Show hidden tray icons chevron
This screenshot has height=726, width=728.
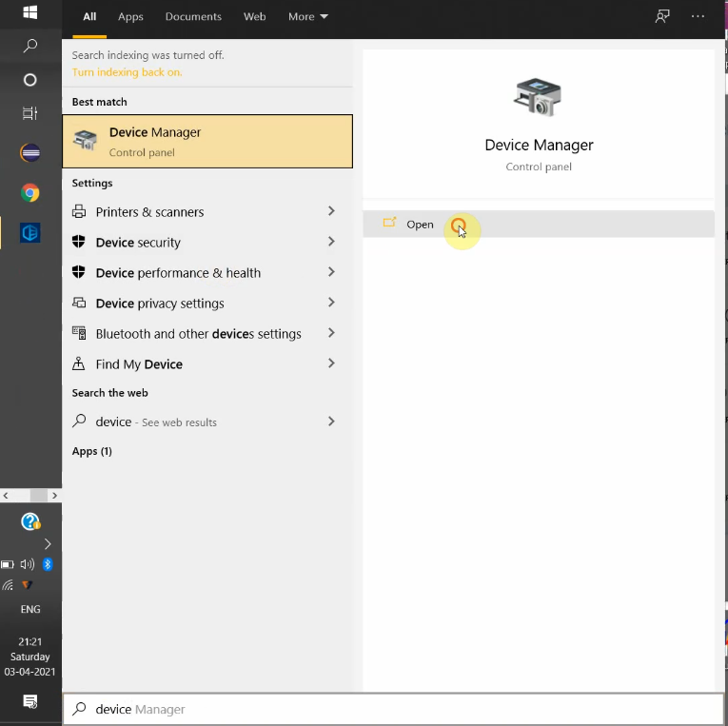coord(48,544)
